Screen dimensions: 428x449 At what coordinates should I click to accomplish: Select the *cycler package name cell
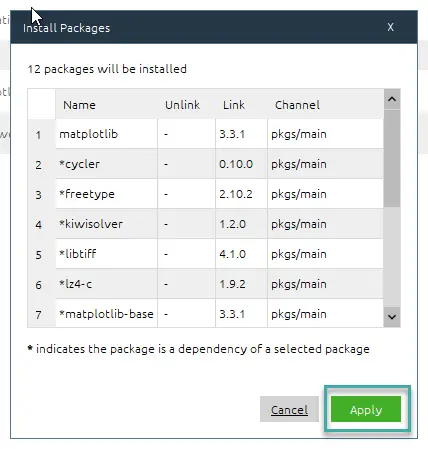106,164
